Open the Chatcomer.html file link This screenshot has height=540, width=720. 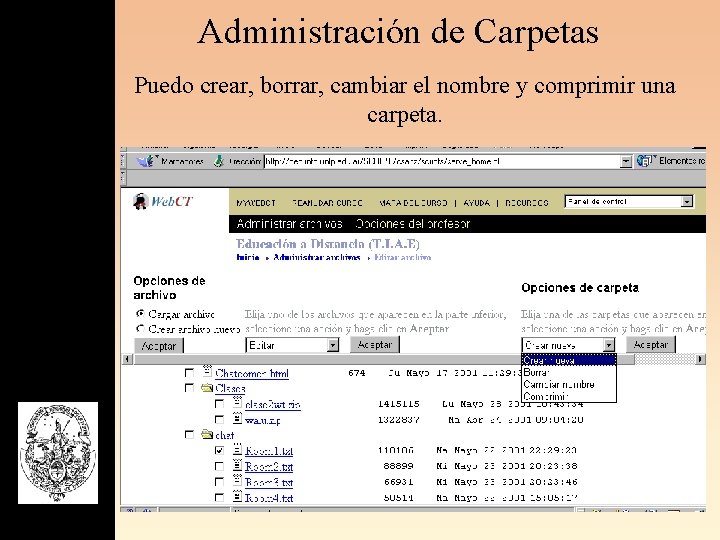pos(252,373)
